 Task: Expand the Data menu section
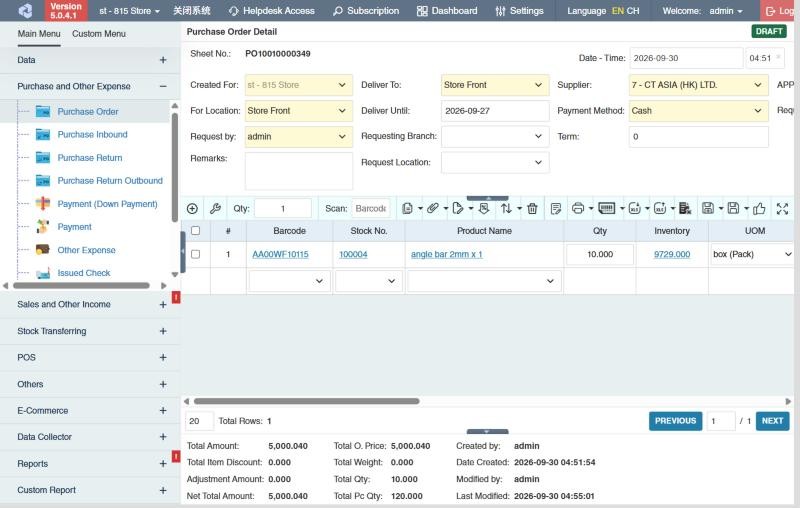(x=163, y=60)
